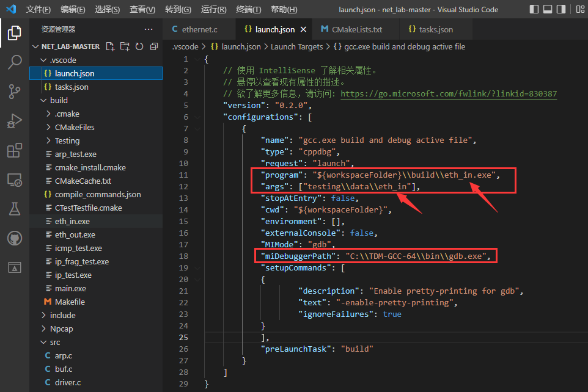Open the Search view in activity bar
The width and height of the screenshot is (588, 392).
pos(14,62)
